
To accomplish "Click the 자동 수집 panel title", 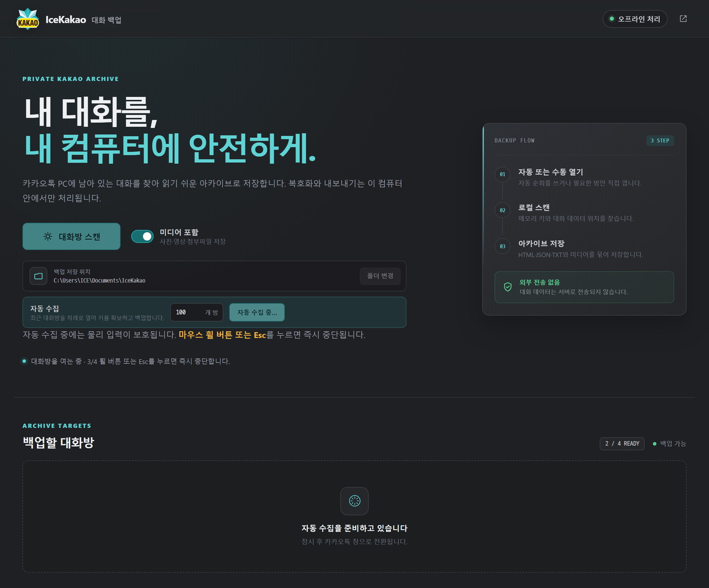I will tap(45, 308).
